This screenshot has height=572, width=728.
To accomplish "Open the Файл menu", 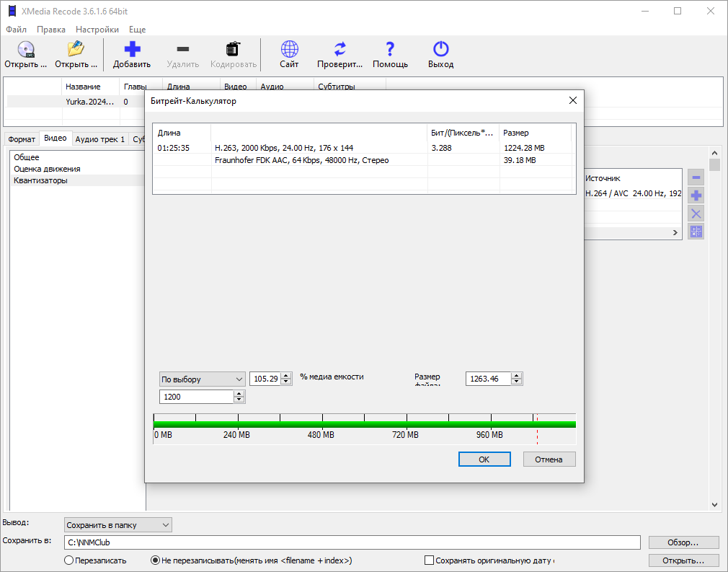I will pyautogui.click(x=17, y=30).
